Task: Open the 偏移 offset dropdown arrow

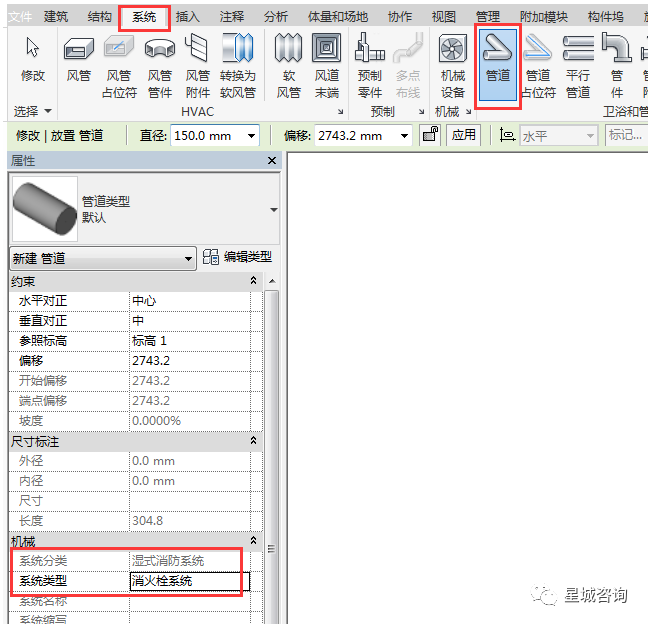Action: tap(404, 136)
